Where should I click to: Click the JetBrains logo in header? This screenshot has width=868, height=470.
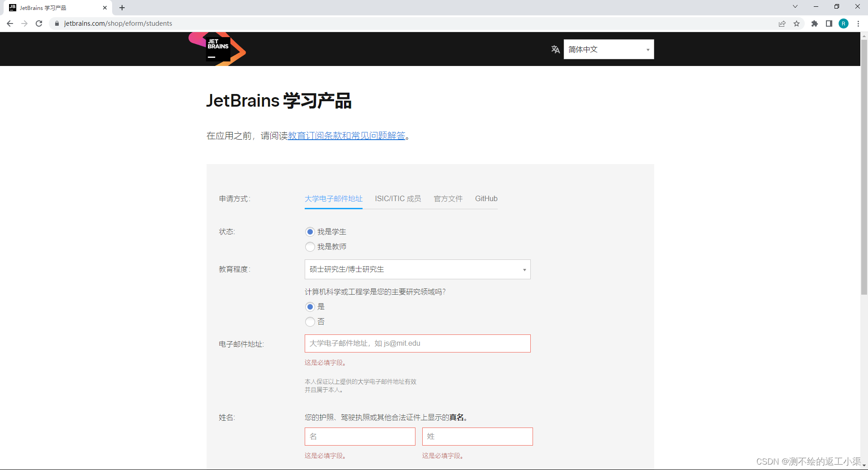coord(217,49)
